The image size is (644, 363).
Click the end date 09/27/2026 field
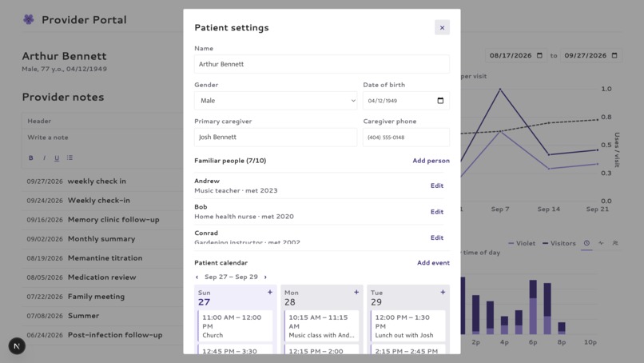pos(590,55)
